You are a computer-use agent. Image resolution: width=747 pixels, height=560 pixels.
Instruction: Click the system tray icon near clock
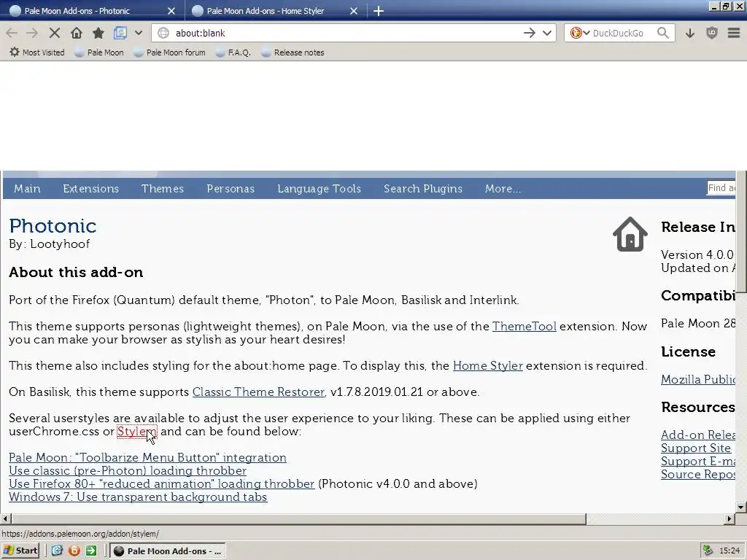[x=708, y=551]
